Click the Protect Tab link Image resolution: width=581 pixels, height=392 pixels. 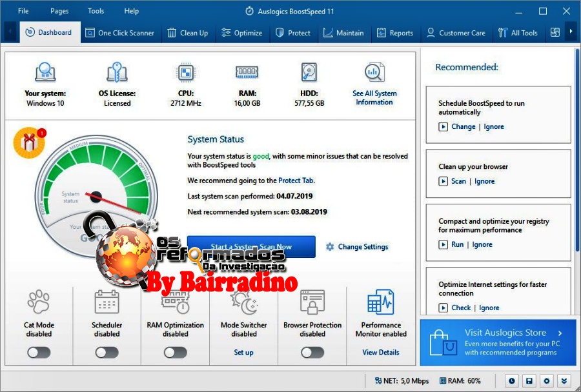[x=296, y=181]
